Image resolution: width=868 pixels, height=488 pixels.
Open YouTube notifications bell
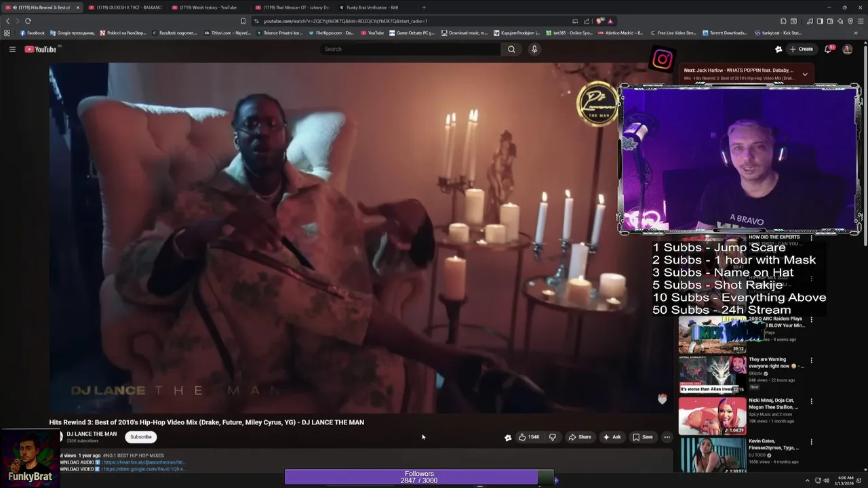[x=828, y=49]
